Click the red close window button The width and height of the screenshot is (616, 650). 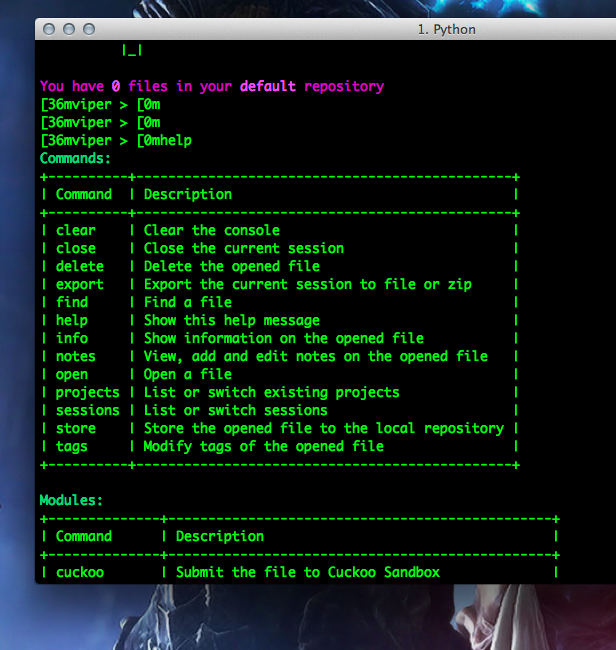click(x=49, y=29)
